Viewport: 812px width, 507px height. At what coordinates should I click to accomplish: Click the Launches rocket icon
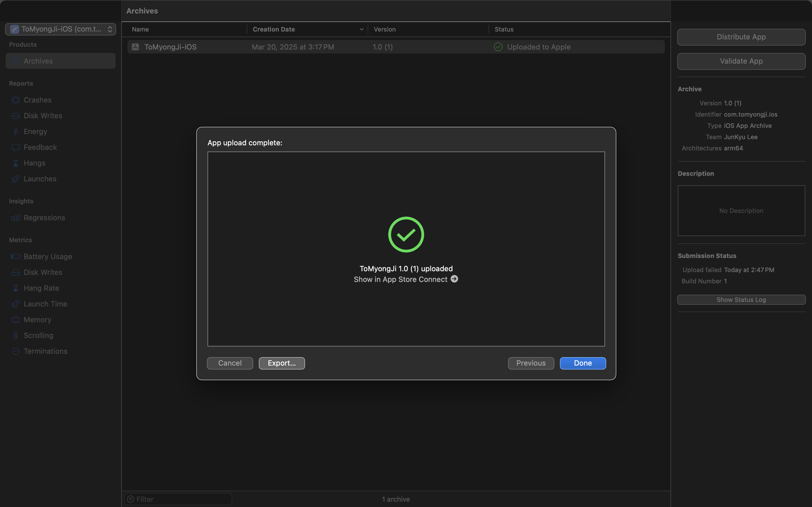16,179
